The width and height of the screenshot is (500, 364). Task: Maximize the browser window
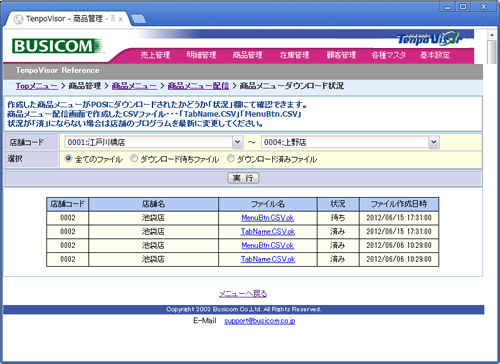click(x=463, y=6)
